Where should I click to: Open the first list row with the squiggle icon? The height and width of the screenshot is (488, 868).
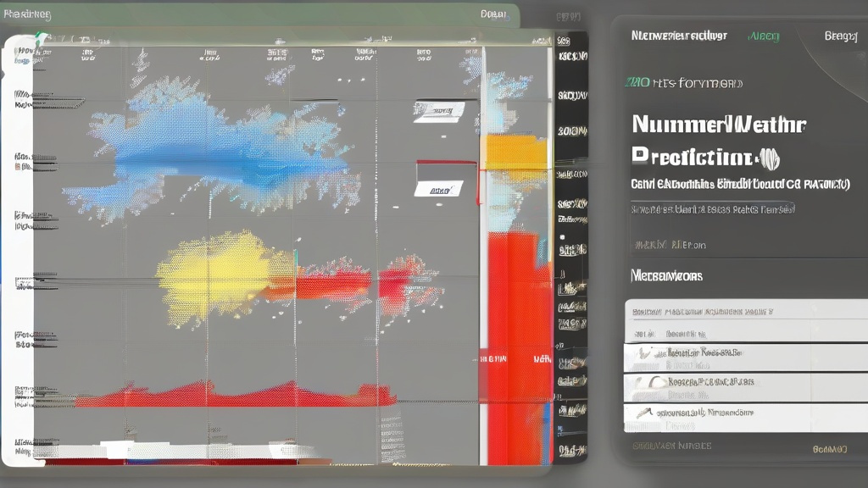coord(745,358)
